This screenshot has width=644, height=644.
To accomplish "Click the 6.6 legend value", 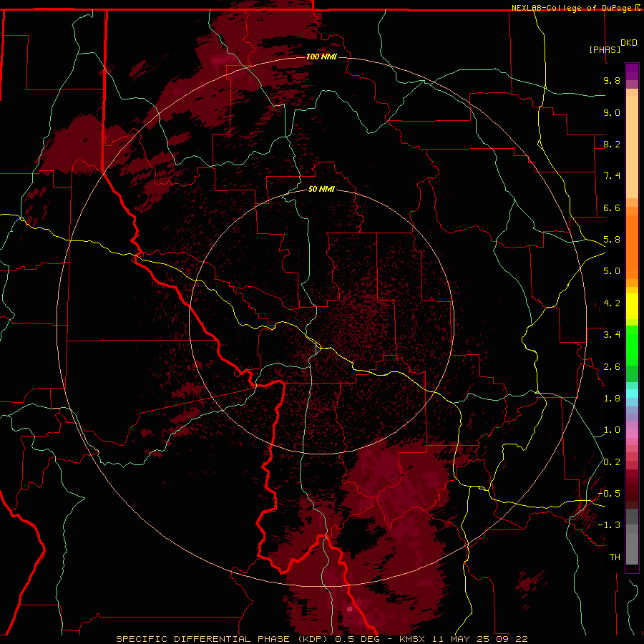I will [x=612, y=208].
